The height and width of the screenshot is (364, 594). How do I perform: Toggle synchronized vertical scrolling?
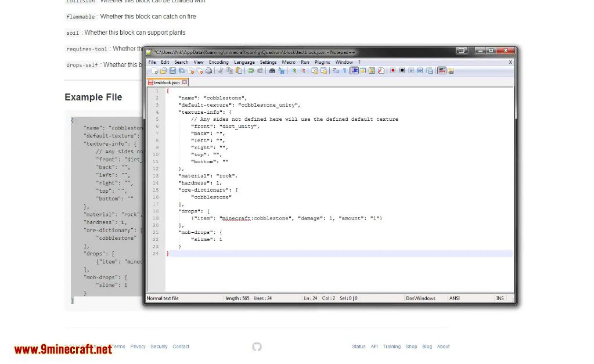pos(315,71)
